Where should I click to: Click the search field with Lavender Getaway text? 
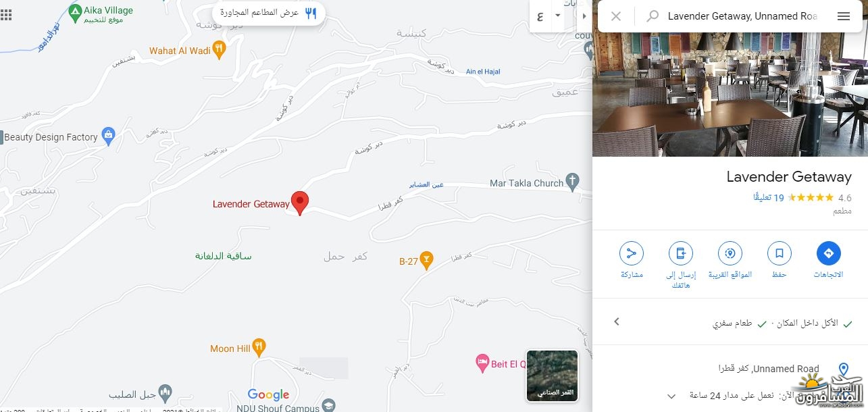(743, 16)
